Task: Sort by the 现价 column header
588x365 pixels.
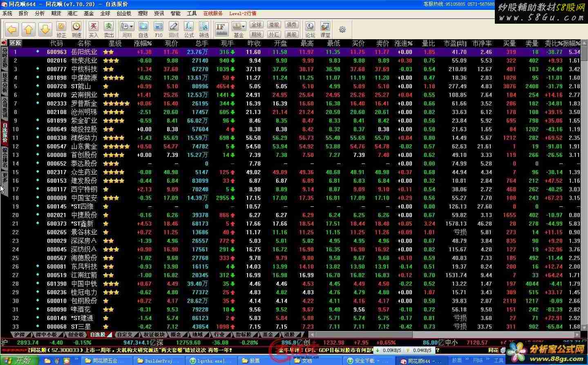Action: click(x=171, y=43)
